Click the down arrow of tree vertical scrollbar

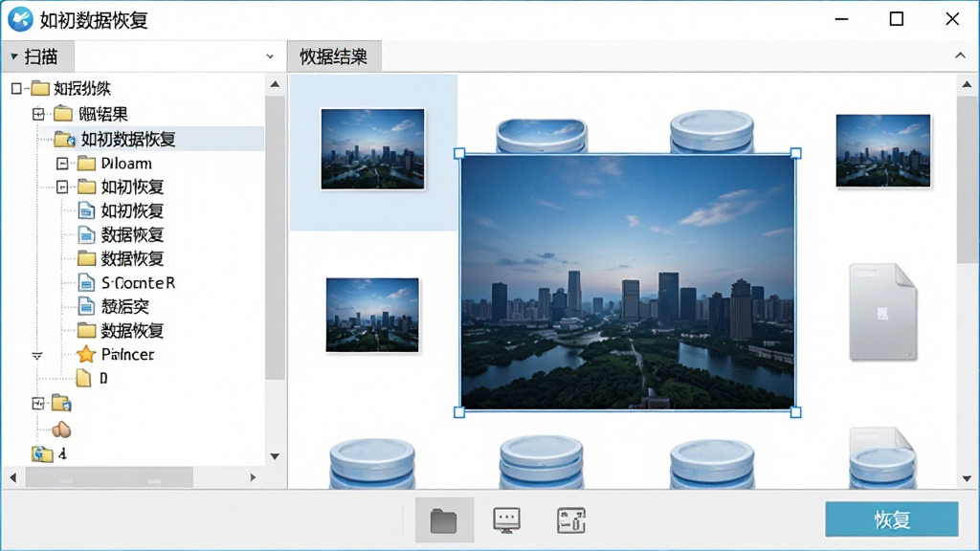pos(275,456)
